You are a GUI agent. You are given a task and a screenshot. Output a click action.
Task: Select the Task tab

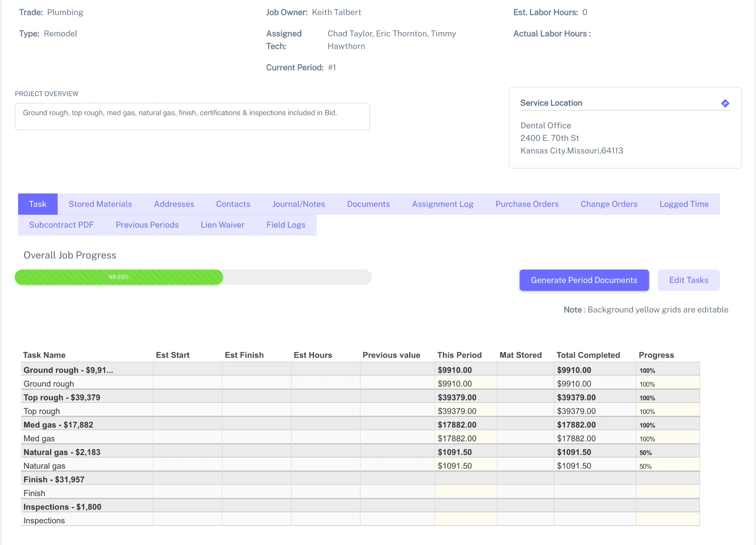pyautogui.click(x=38, y=204)
